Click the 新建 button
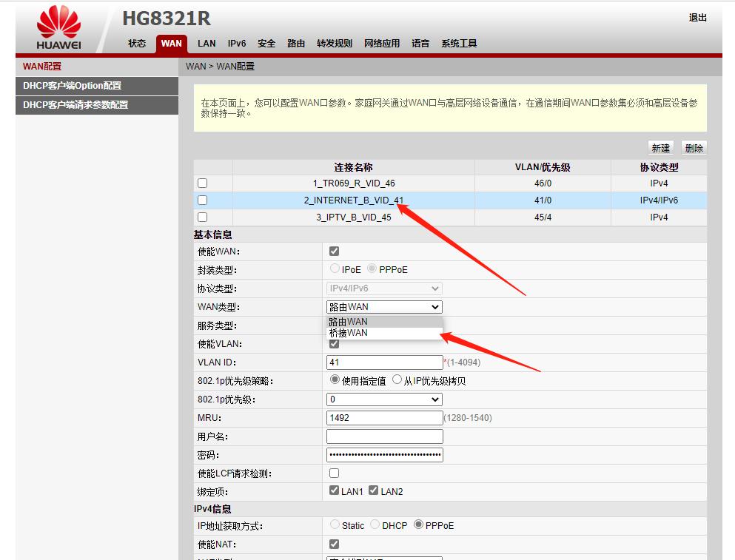 point(660,147)
